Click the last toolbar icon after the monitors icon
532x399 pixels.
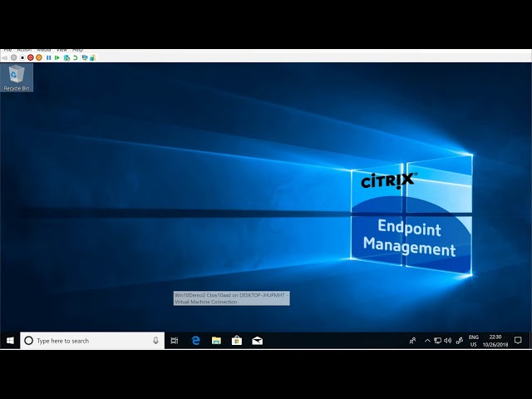click(x=92, y=57)
